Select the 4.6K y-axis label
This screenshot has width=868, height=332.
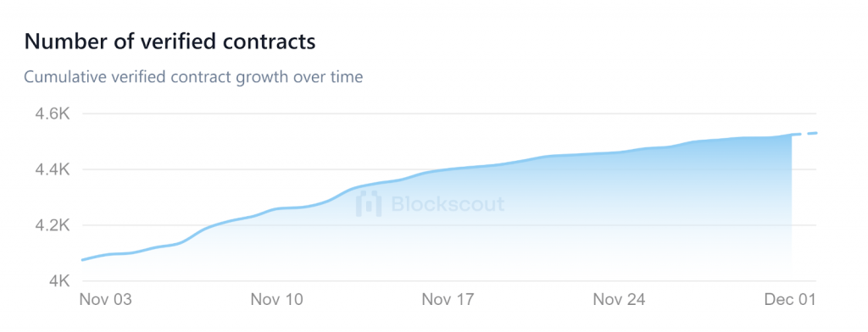point(52,114)
